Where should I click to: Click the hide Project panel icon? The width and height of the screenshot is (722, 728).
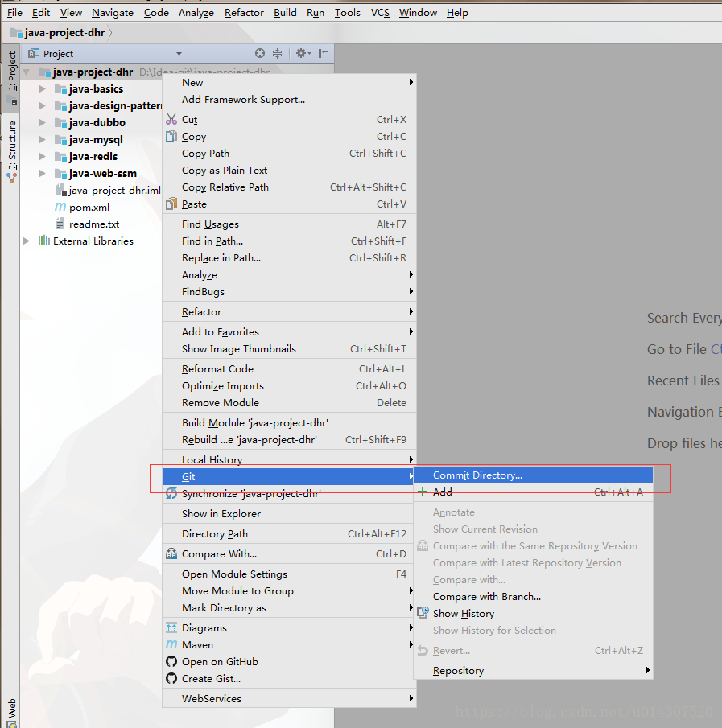324,53
